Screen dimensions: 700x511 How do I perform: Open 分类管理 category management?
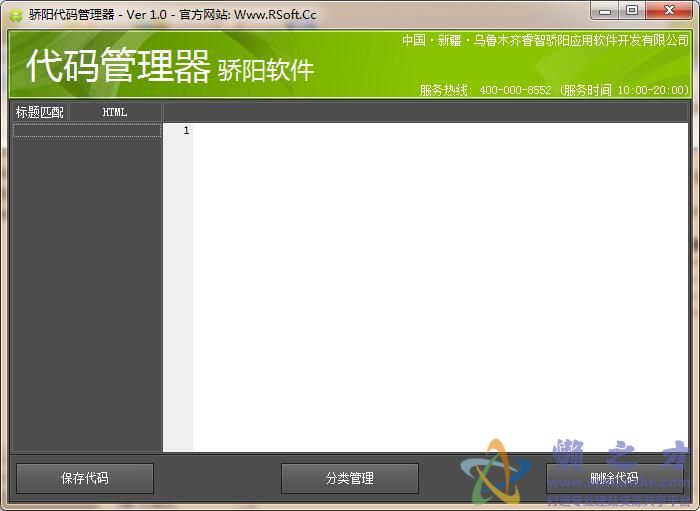tap(350, 478)
